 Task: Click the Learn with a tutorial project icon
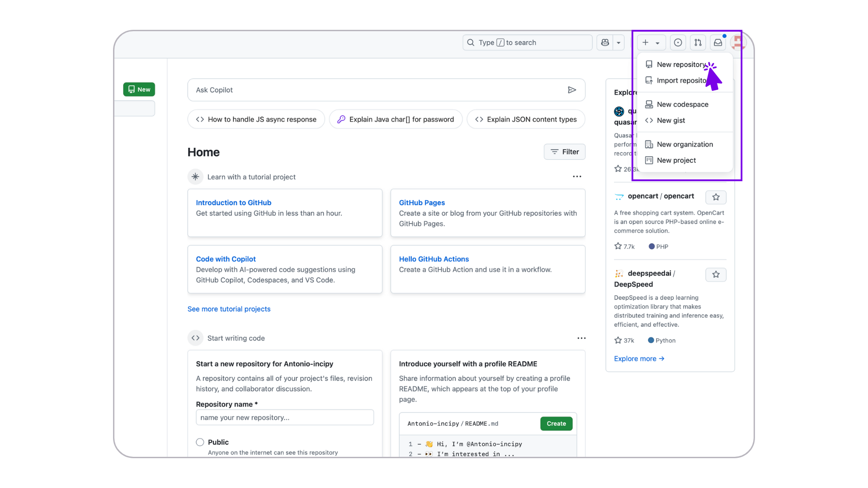[x=195, y=177]
